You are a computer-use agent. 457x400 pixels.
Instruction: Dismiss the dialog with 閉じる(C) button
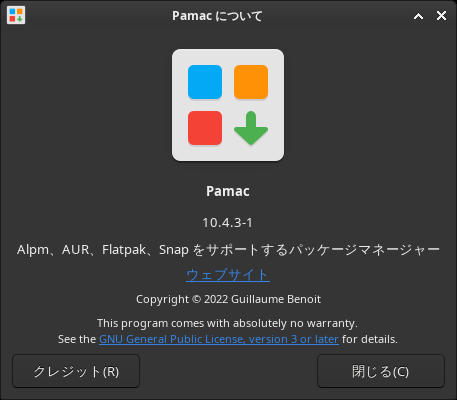(381, 371)
